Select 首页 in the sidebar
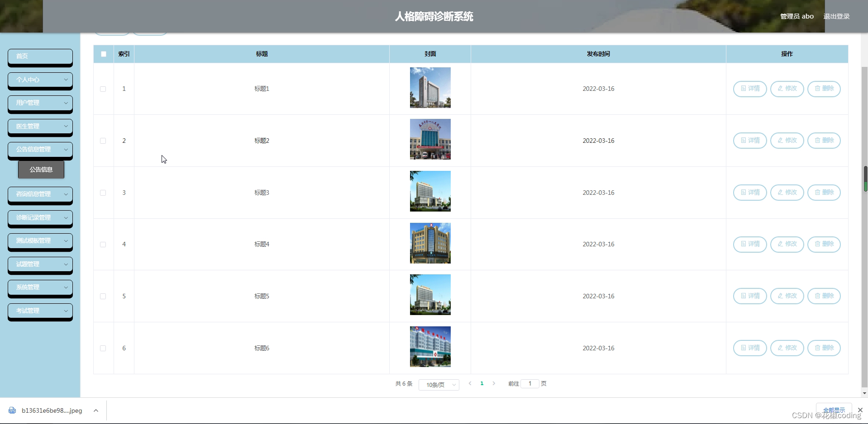 (x=40, y=56)
